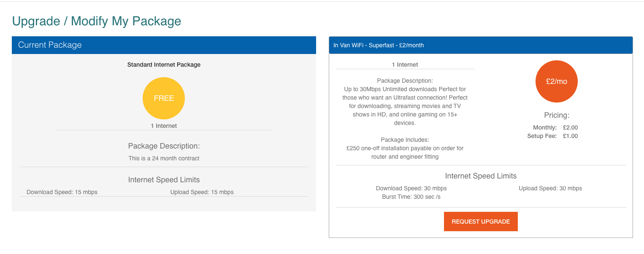The image size is (644, 254).
Task: Click the 1 Internet label under FREE badge
Action: click(x=163, y=125)
